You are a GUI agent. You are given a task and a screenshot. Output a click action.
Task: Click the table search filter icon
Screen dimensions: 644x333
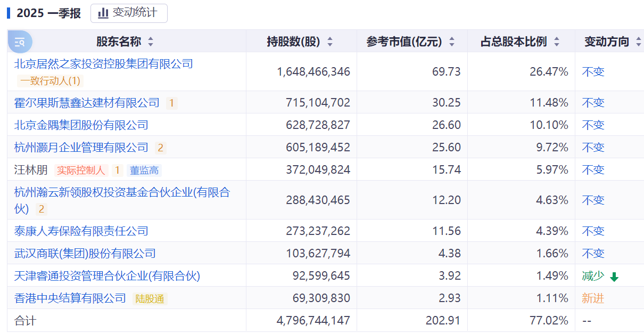tap(20, 42)
